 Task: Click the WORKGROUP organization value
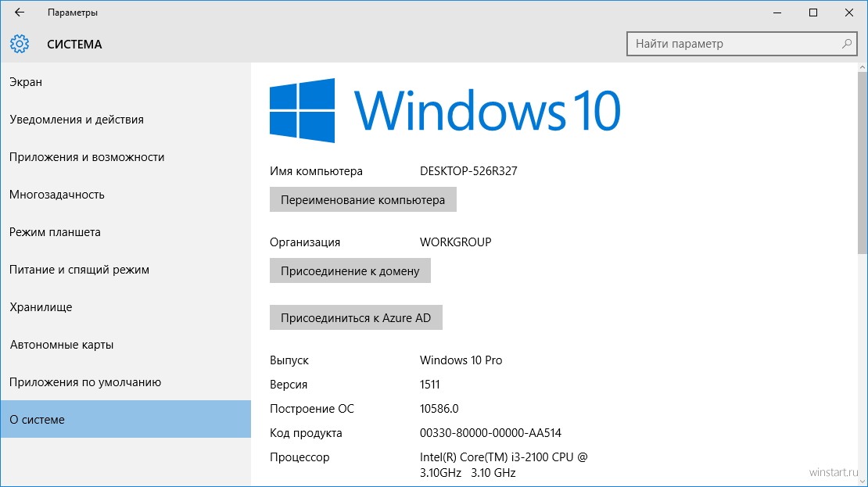tap(456, 242)
